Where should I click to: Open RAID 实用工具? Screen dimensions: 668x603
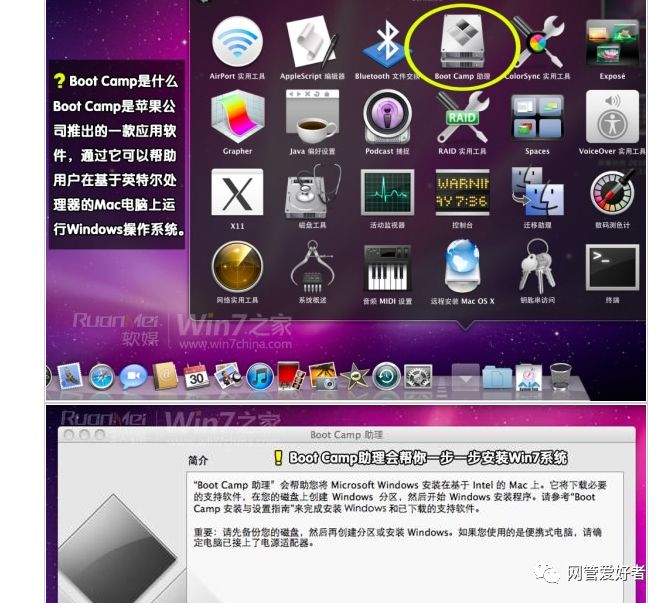pos(462,118)
